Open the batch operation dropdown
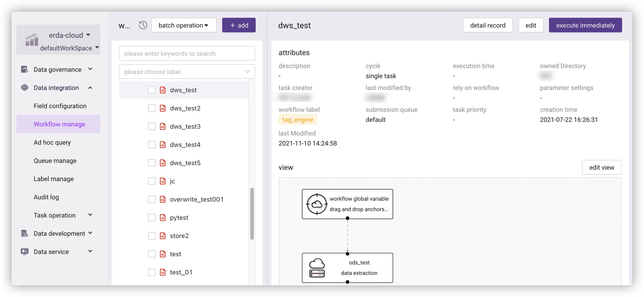 [x=184, y=25]
